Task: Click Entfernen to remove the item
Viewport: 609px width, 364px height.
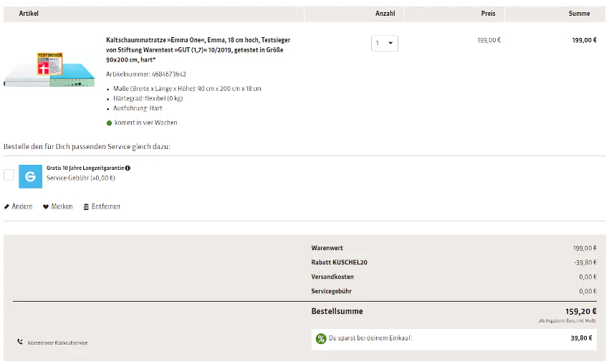Action: tap(105, 206)
